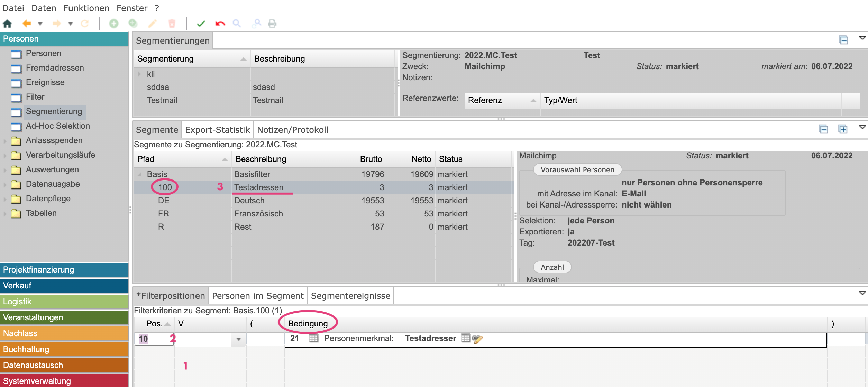Click the red undo arrow icon
This screenshot has height=387, width=868.
220,24
